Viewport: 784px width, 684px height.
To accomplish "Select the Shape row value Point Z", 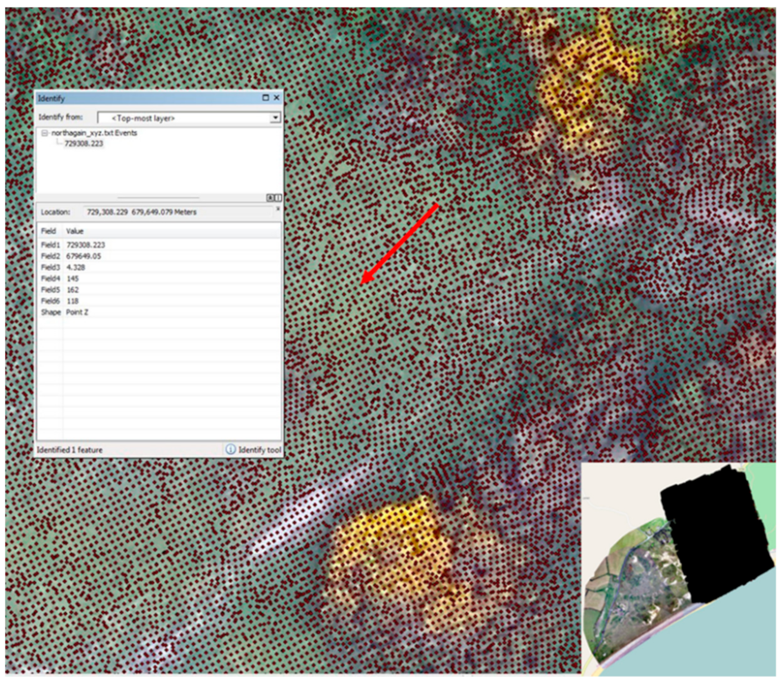I will (x=77, y=312).
